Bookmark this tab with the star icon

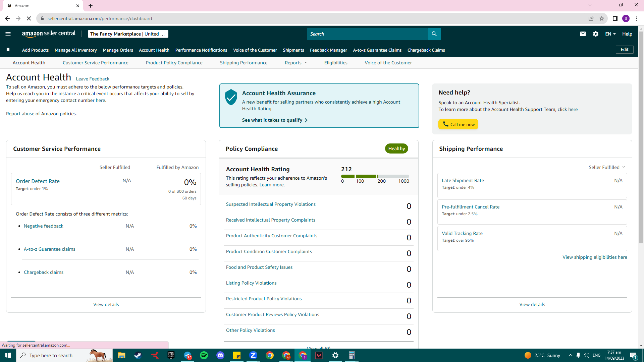click(602, 18)
